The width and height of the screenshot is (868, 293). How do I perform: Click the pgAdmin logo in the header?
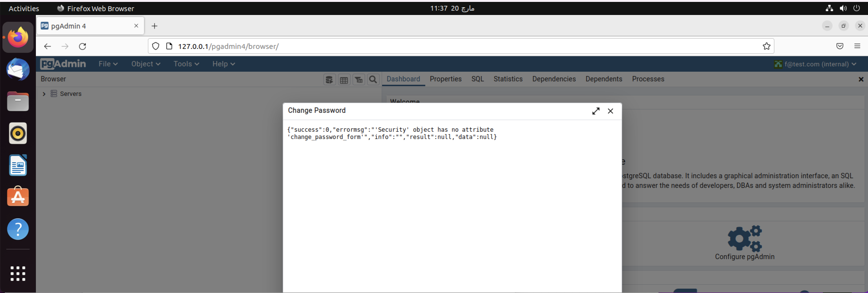(x=63, y=64)
